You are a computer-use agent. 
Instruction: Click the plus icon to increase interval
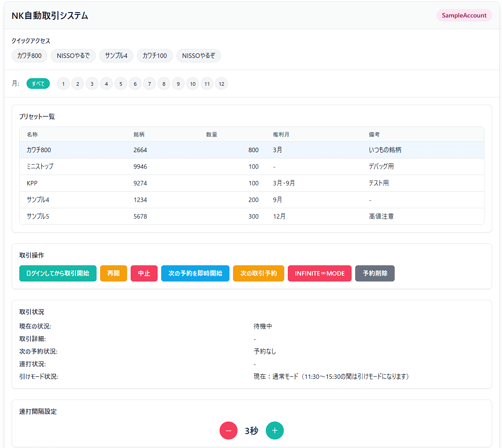pyautogui.click(x=275, y=430)
